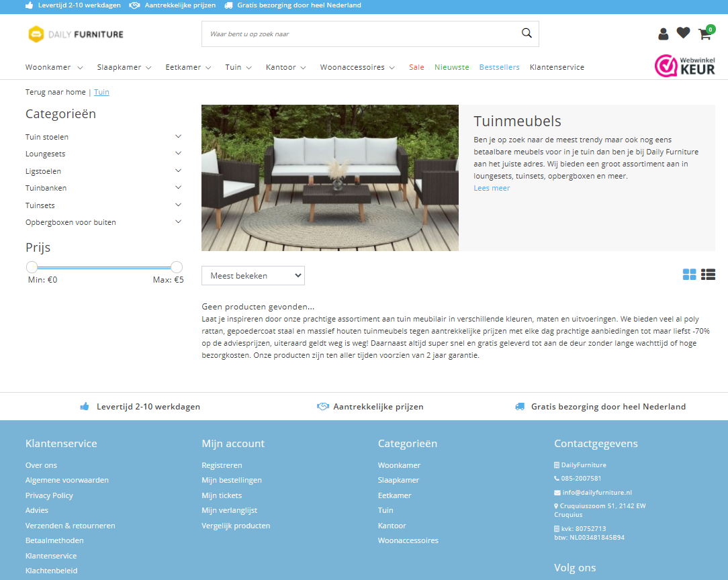Open Mijn verlanglijst footer link
Image resolution: width=728 pixels, height=580 pixels.
coord(230,510)
